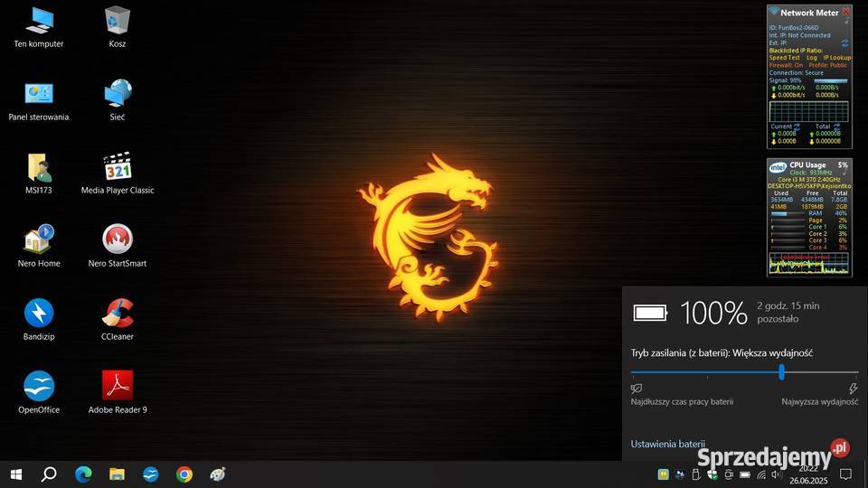Click the Network Meter traffic graph
The height and width of the screenshot is (488, 868).
click(x=808, y=111)
